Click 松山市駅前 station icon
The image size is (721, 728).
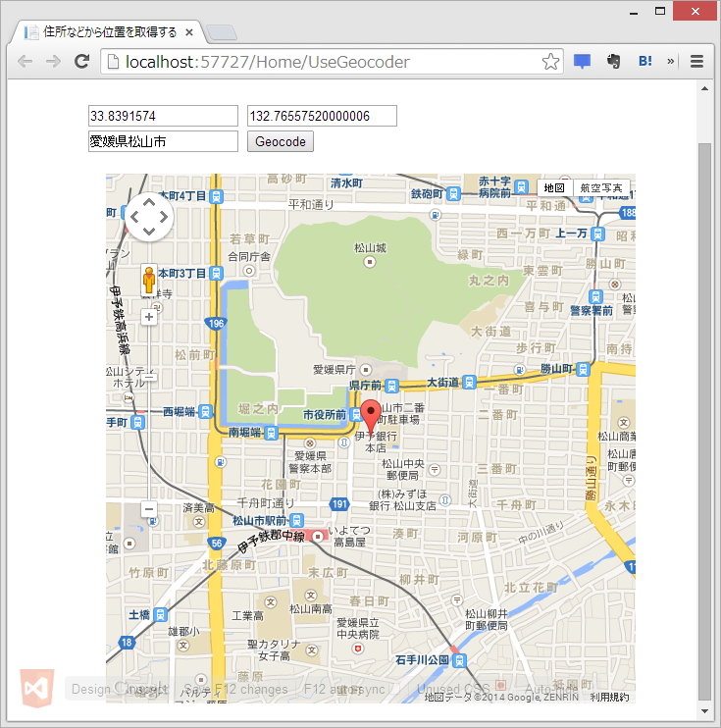click(296, 520)
